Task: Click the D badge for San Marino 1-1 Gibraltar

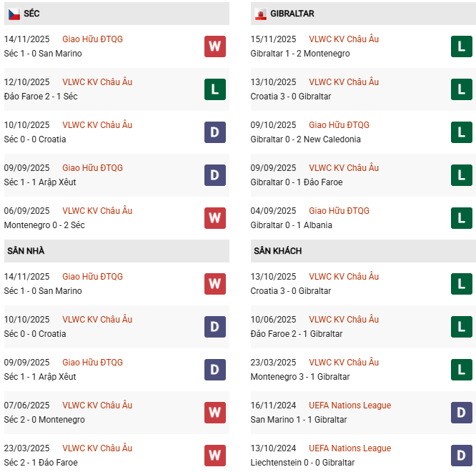Action: click(462, 413)
